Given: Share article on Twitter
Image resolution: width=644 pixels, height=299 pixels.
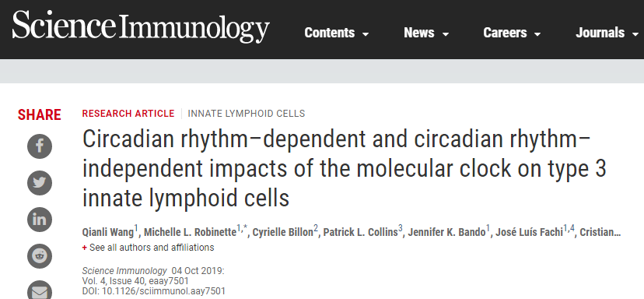Looking at the screenshot, I should [x=40, y=183].
